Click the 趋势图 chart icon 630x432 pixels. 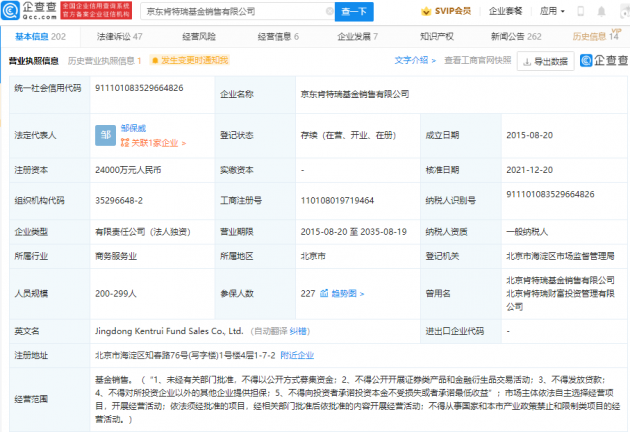(x=324, y=293)
